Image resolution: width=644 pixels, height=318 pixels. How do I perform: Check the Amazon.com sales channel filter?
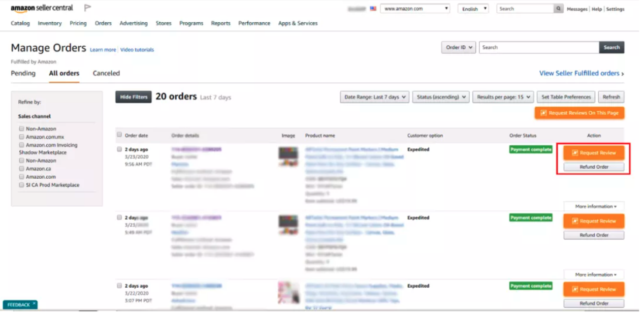(21, 177)
